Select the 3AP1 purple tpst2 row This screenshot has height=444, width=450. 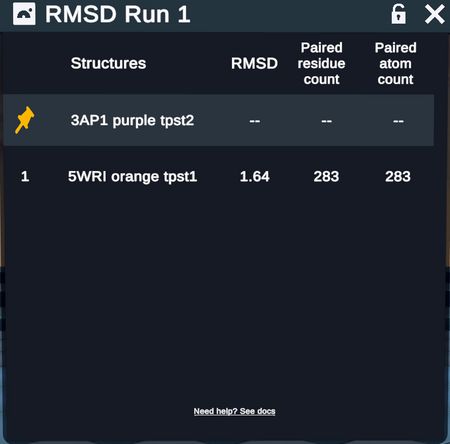(x=218, y=120)
